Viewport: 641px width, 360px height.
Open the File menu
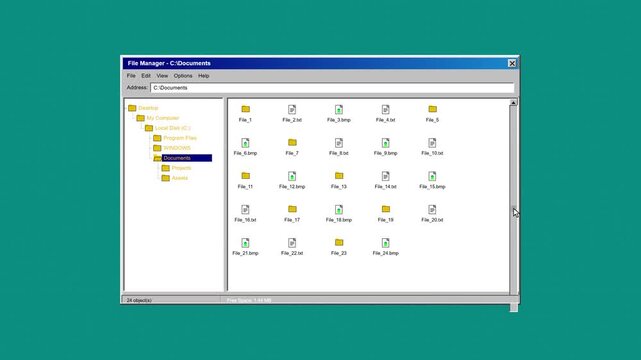(131, 76)
